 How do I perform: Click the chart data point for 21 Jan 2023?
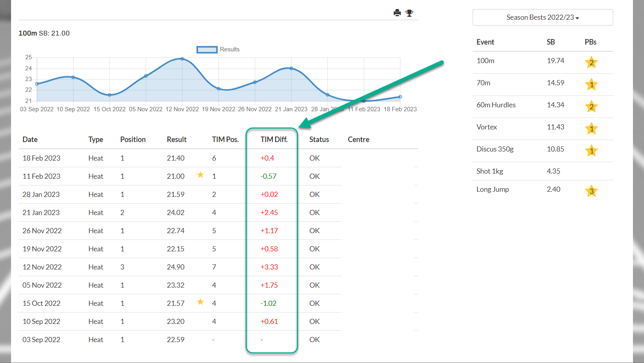291,68
